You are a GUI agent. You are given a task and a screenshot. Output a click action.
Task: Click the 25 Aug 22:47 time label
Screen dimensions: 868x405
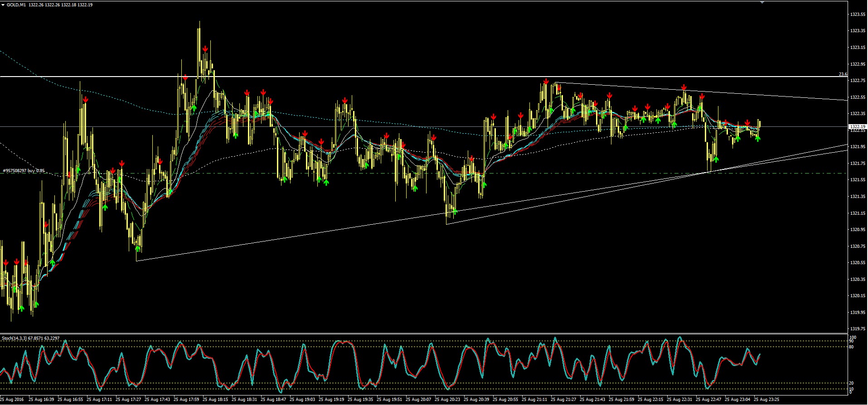[708, 400]
